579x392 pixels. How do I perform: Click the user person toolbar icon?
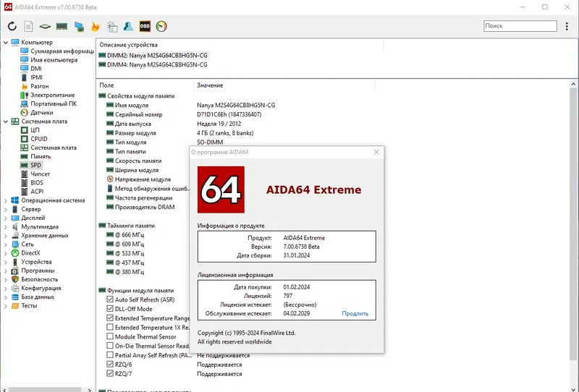[128, 26]
